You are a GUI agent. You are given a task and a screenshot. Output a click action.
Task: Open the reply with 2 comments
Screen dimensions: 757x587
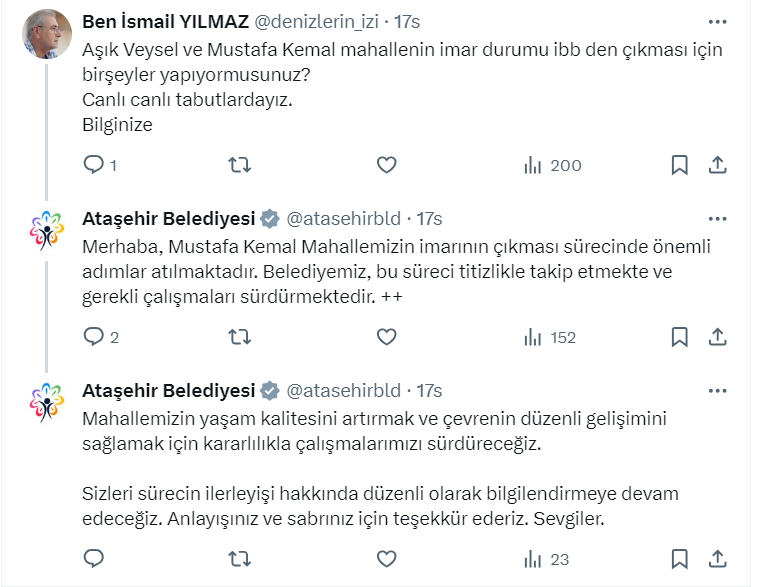coord(93,337)
